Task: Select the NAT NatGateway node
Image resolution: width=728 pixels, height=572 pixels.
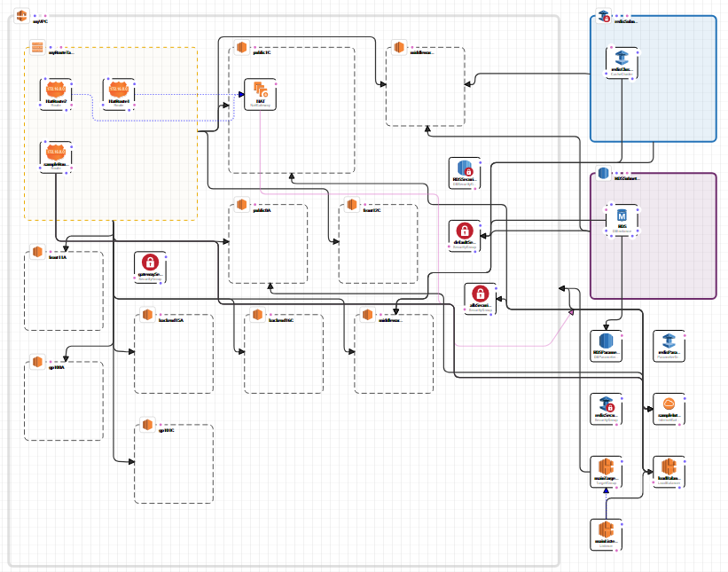Action: tap(261, 94)
